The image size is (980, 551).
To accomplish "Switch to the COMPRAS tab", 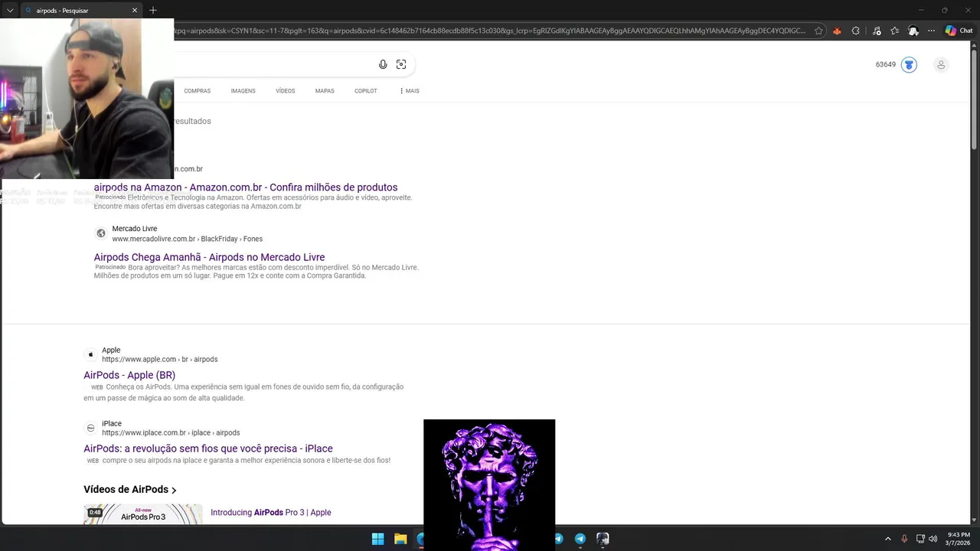I will (x=197, y=91).
